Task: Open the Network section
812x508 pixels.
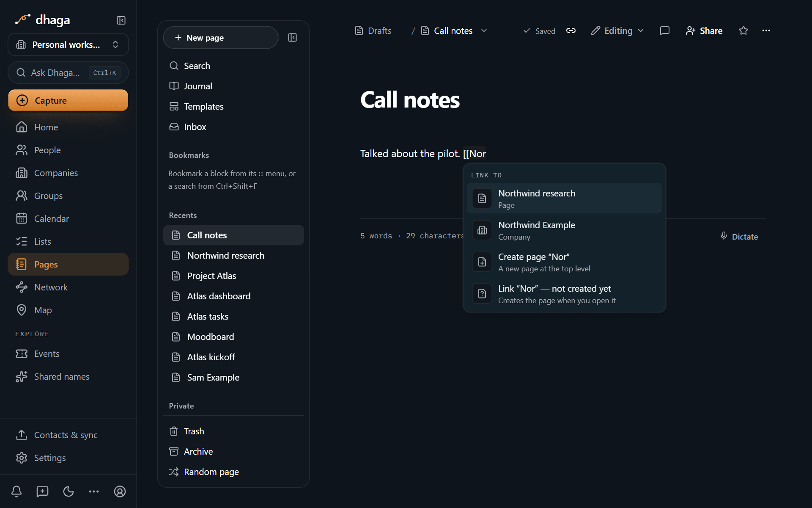Action: click(x=68, y=287)
